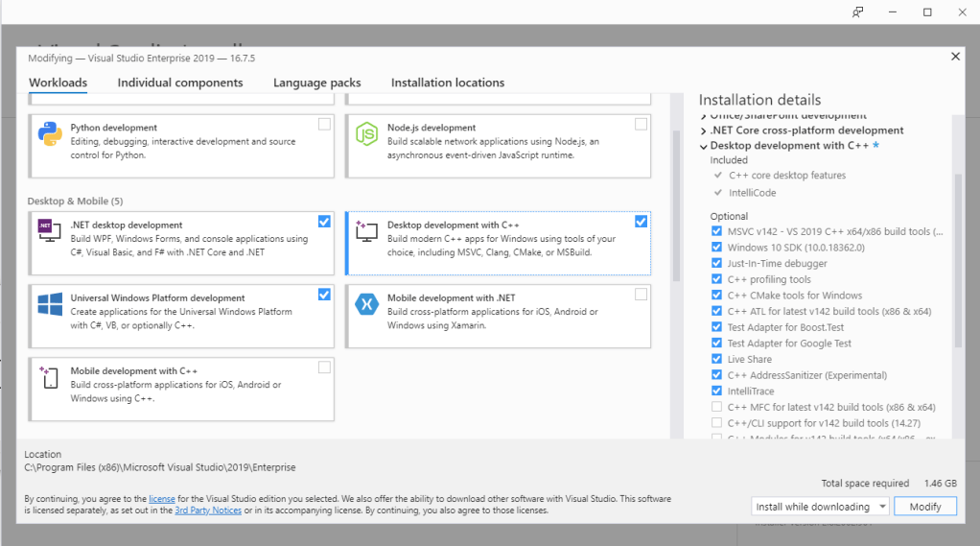Click the feedback icon in the title bar
This screenshot has width=980, height=546.
857,12
